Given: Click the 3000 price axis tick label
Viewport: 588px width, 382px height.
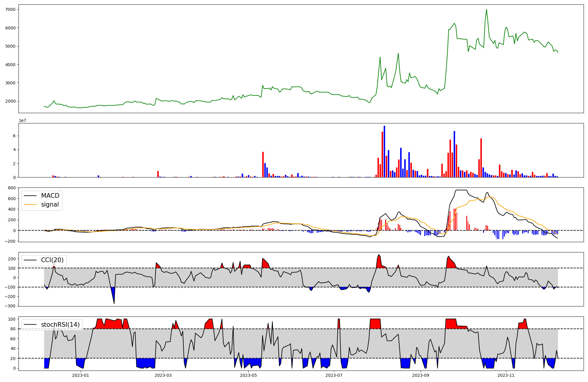Looking at the screenshot, I should click(10, 83).
